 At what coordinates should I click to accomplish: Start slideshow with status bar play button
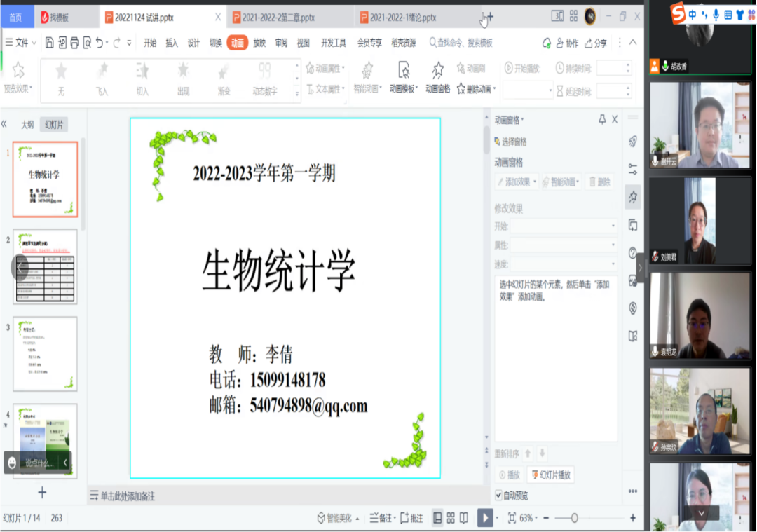pyautogui.click(x=485, y=518)
